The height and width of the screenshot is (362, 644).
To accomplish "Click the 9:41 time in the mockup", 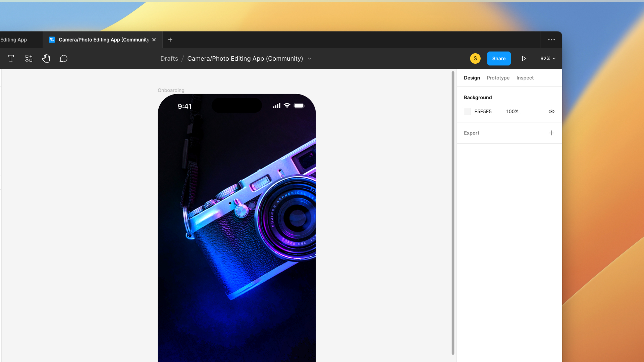I will [x=184, y=107].
